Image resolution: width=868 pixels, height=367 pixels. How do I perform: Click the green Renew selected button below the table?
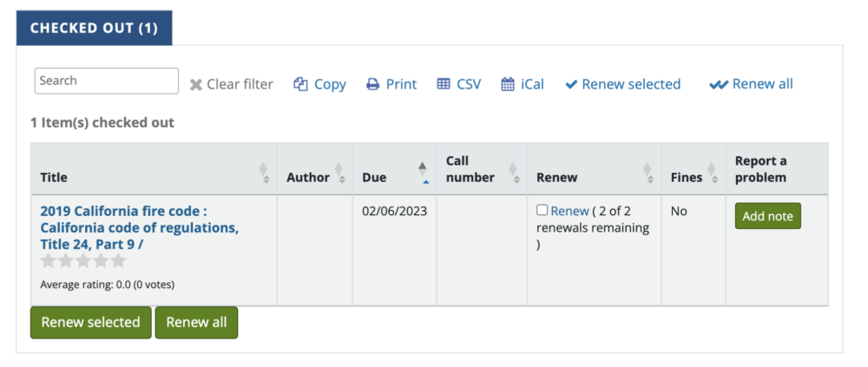pyautogui.click(x=91, y=323)
